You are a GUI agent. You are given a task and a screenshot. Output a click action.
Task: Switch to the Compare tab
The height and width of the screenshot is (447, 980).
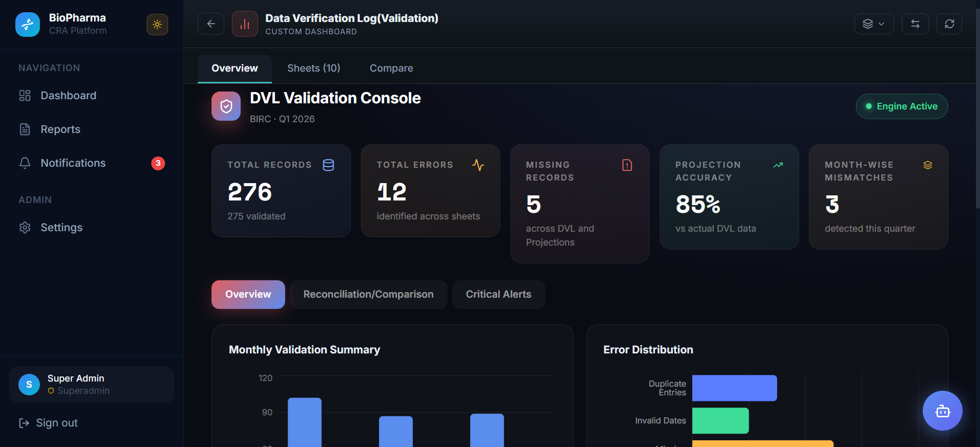tap(391, 69)
